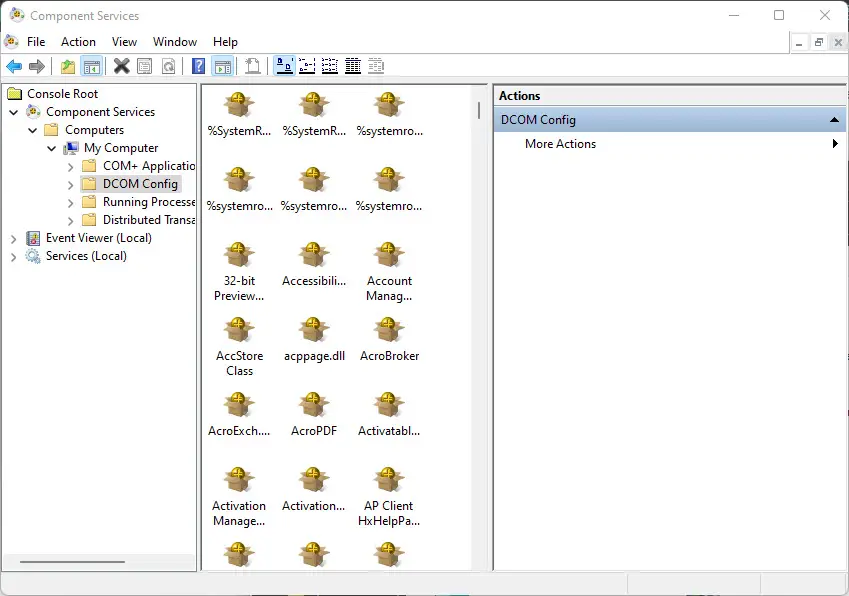Select the COM+ Applications folder
The image size is (849, 596).
point(149,166)
